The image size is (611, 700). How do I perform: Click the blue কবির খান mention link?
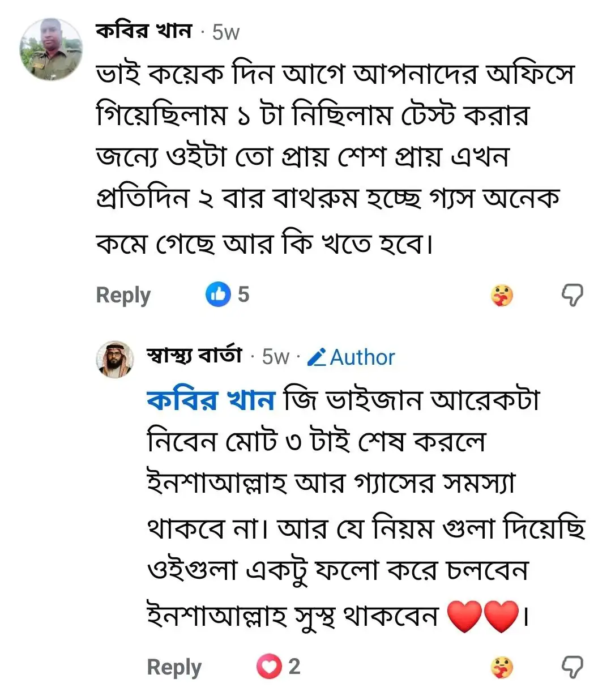click(210, 400)
